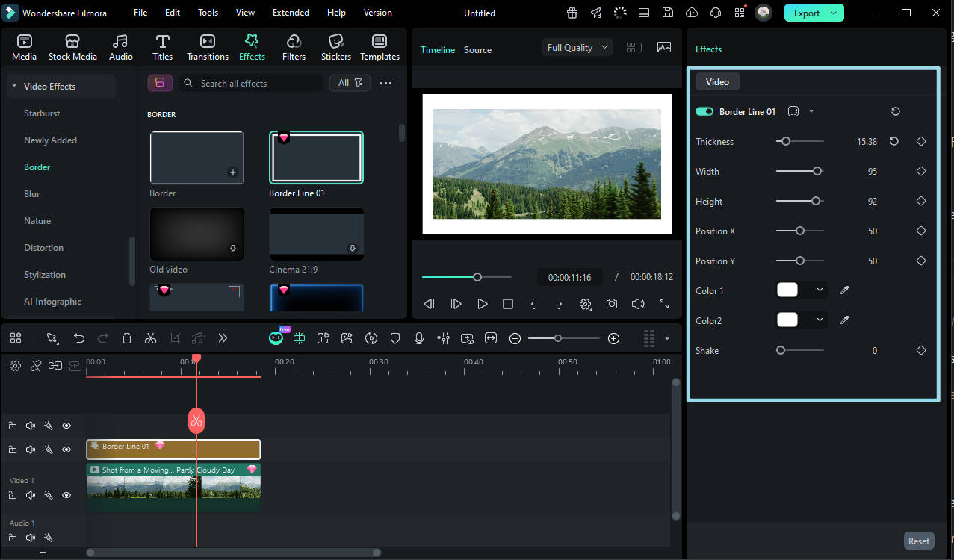Save the project using the floppy disk icon

coord(667,13)
